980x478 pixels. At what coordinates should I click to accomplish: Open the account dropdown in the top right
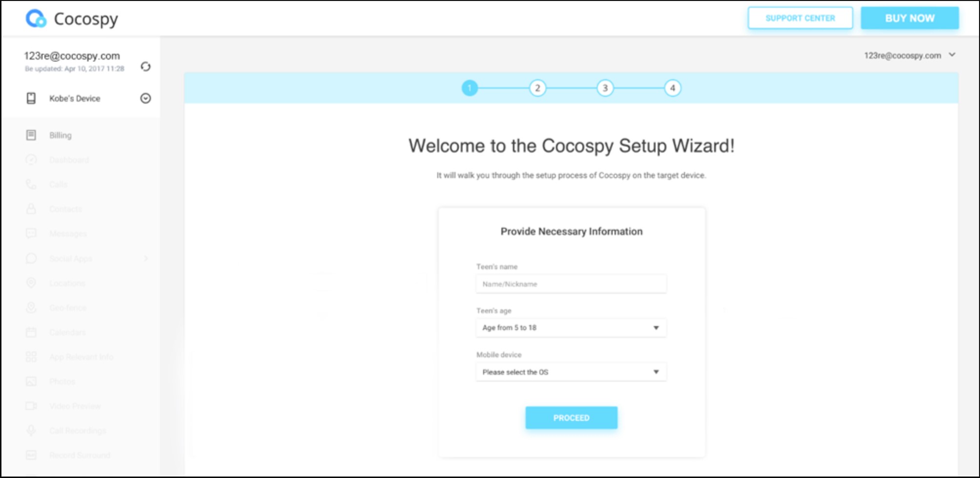(952, 55)
